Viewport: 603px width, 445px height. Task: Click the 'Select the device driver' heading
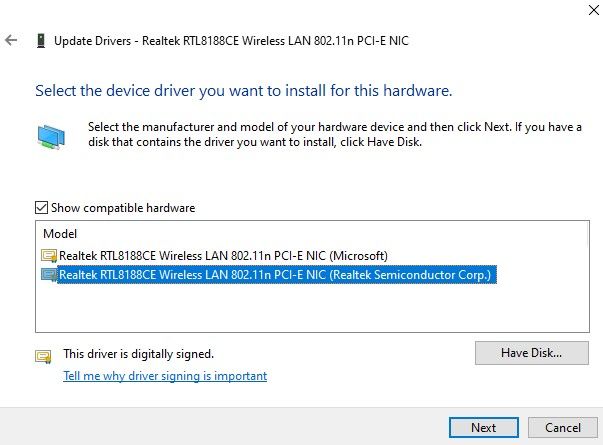[x=244, y=90]
